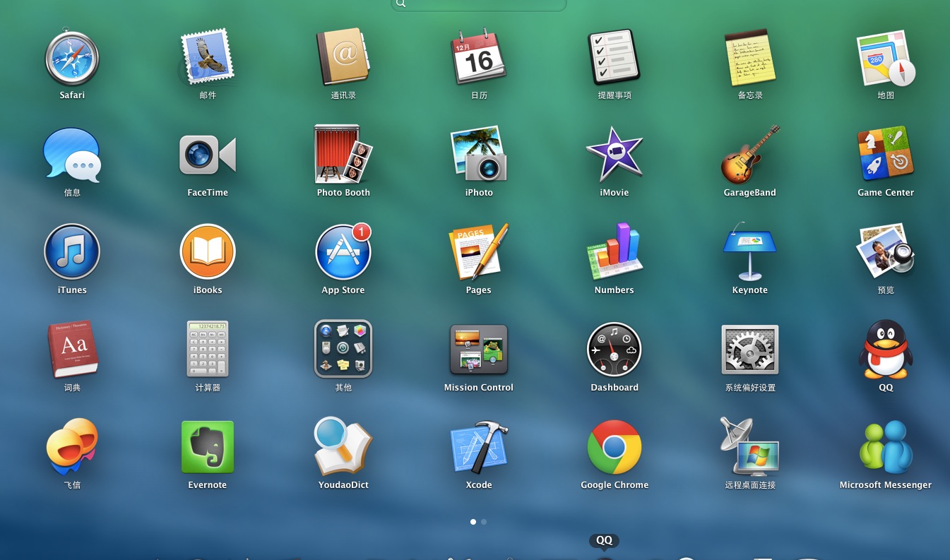Select first Launchpad page dot
Image resolution: width=950 pixels, height=560 pixels.
pyautogui.click(x=473, y=522)
